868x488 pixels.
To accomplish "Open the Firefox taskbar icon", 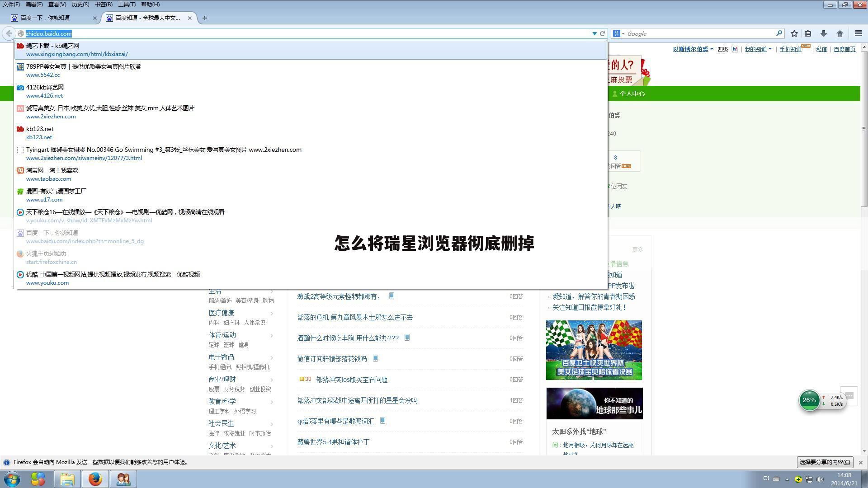I will [x=95, y=479].
